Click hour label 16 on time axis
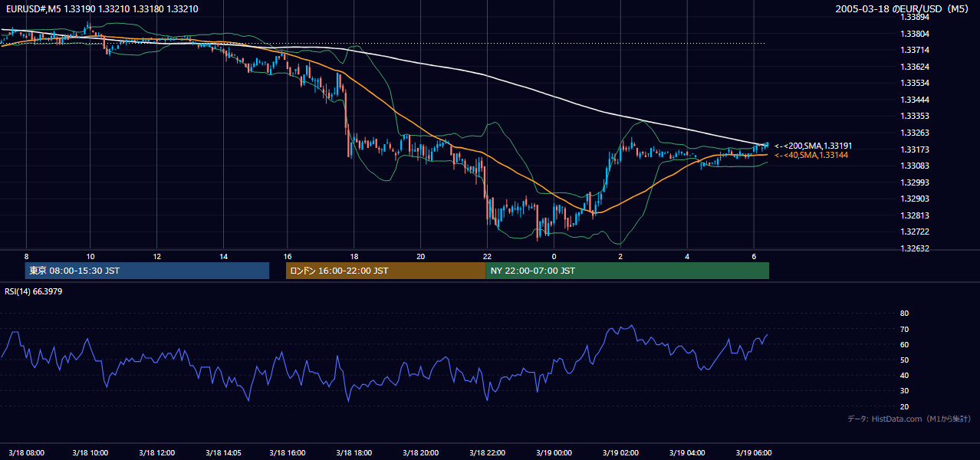This screenshot has width=980, height=460. point(288,256)
